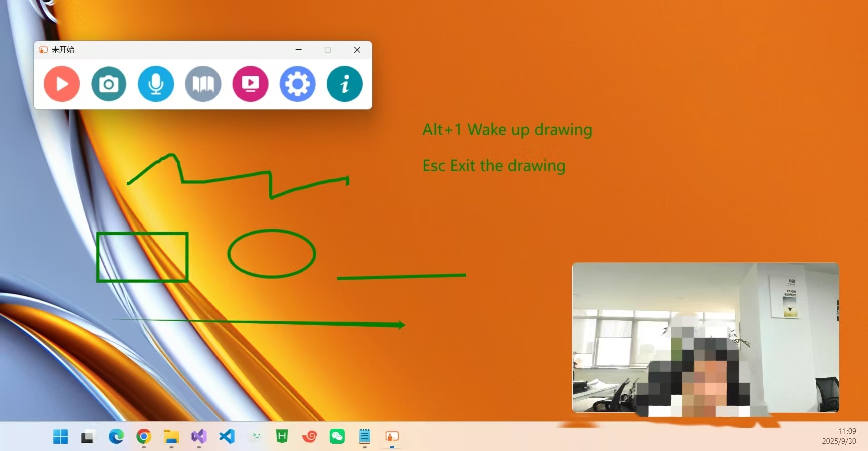Open settings via the blue gear icon

297,84
